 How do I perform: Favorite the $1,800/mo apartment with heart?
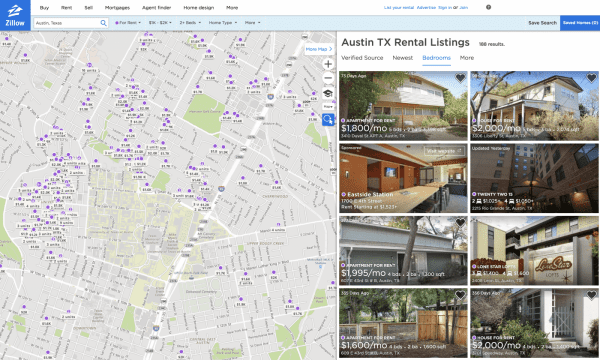coord(460,78)
